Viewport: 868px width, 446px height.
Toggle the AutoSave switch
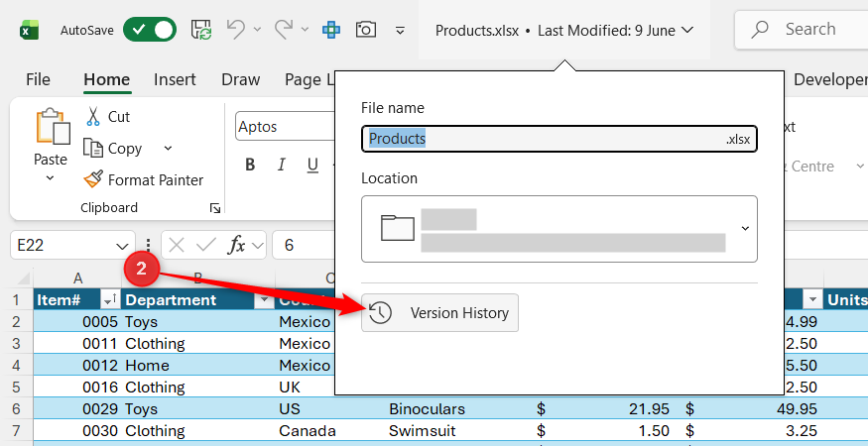(x=150, y=30)
